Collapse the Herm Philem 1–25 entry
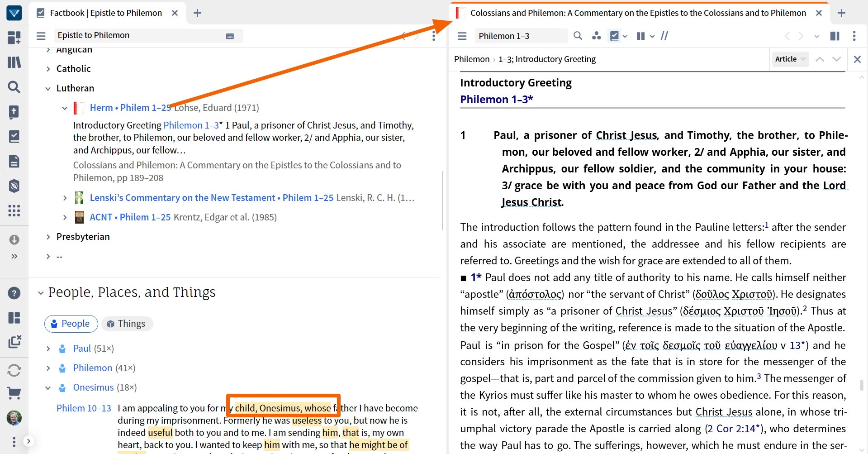The image size is (868, 454). [x=65, y=108]
